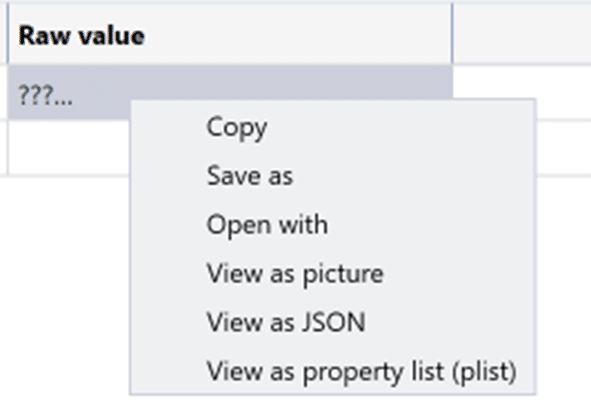This screenshot has width=591, height=418.
Task: Click the narrow left column cell beside ???...
Action: pyautogui.click(x=3, y=92)
